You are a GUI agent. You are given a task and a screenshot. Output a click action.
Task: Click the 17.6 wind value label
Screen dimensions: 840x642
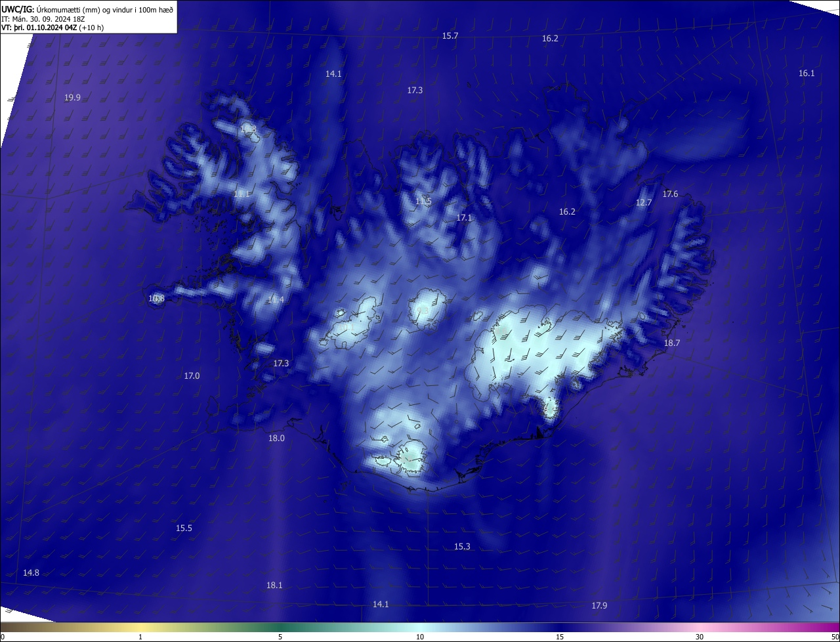coord(670,194)
